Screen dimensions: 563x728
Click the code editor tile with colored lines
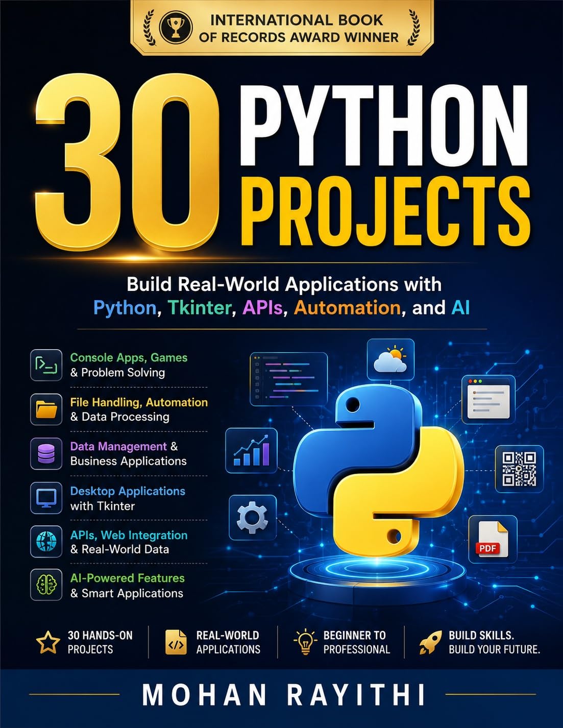(288, 379)
